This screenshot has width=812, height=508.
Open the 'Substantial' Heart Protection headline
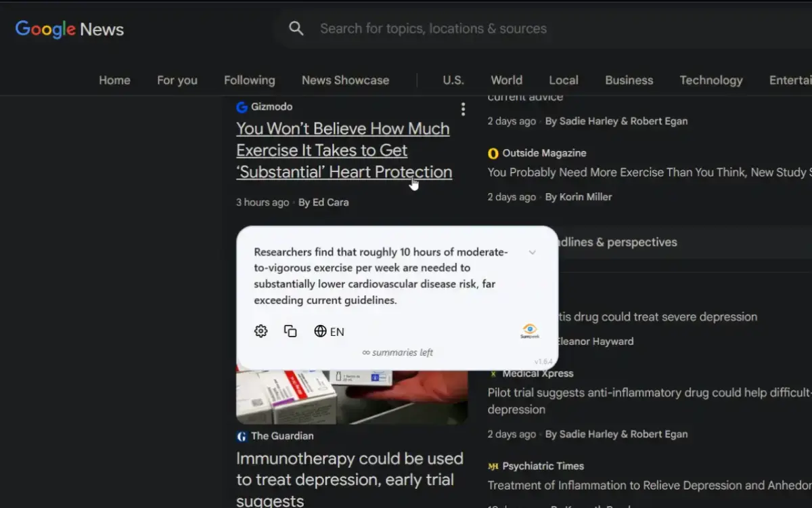[x=344, y=150]
